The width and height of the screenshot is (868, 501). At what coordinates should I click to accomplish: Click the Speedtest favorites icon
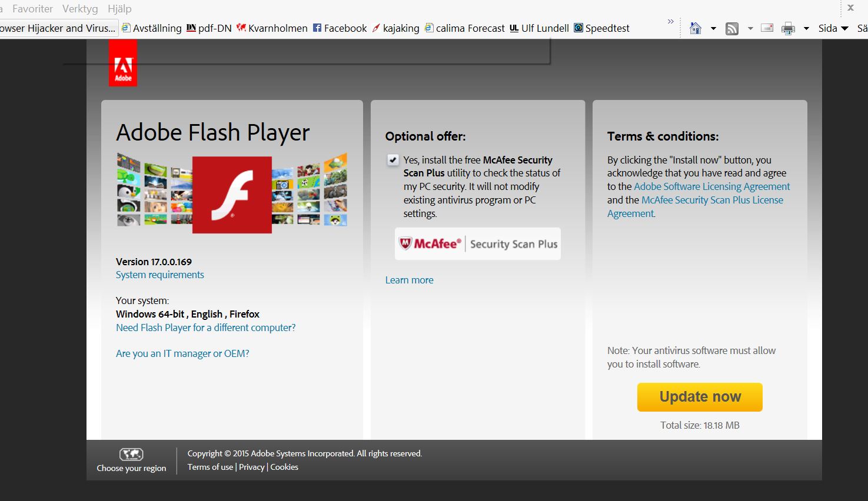tap(578, 28)
